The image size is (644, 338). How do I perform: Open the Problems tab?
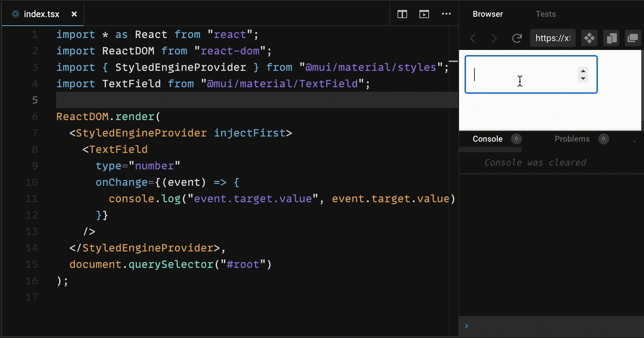tap(572, 139)
